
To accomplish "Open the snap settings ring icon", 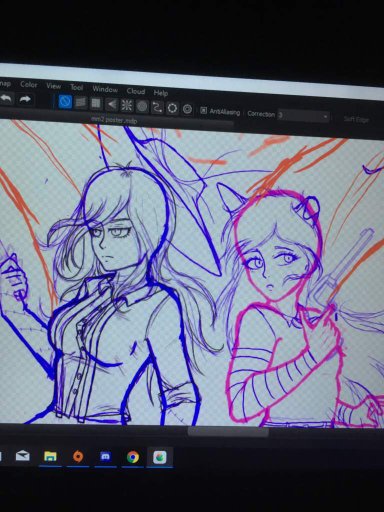I will tap(172, 108).
